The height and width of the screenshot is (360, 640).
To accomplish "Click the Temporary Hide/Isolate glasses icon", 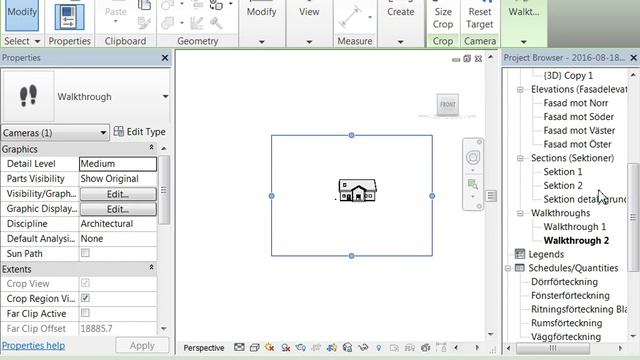I will tap(363, 348).
